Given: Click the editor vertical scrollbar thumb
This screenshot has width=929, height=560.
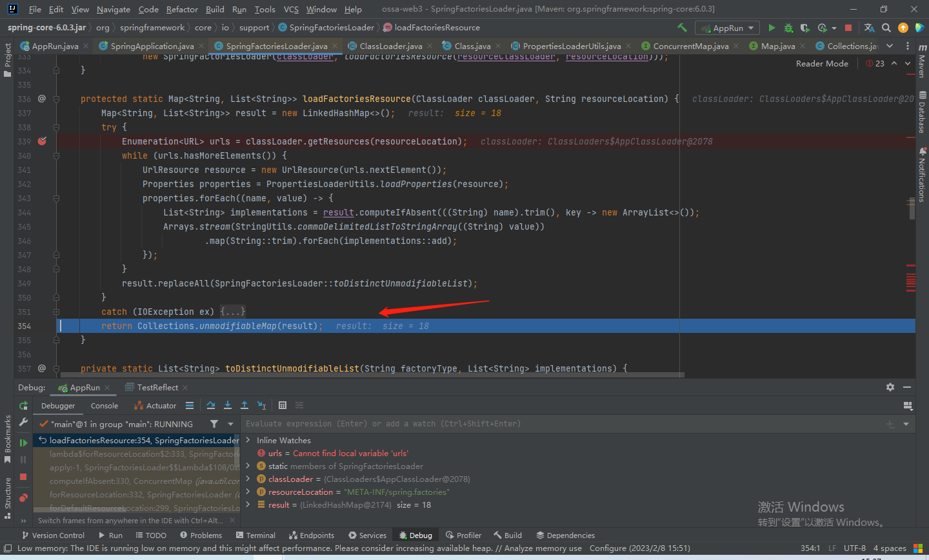Looking at the screenshot, I should coord(911,209).
